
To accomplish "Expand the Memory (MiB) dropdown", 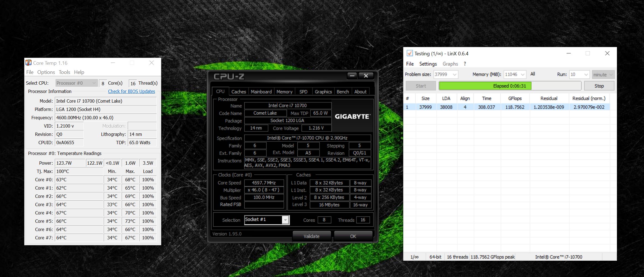I will (x=522, y=74).
